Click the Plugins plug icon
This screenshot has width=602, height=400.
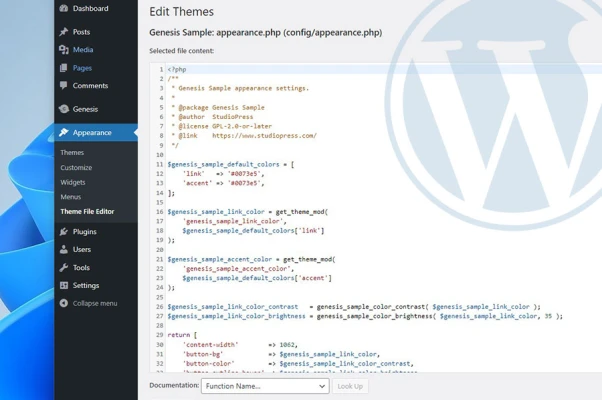coord(64,231)
